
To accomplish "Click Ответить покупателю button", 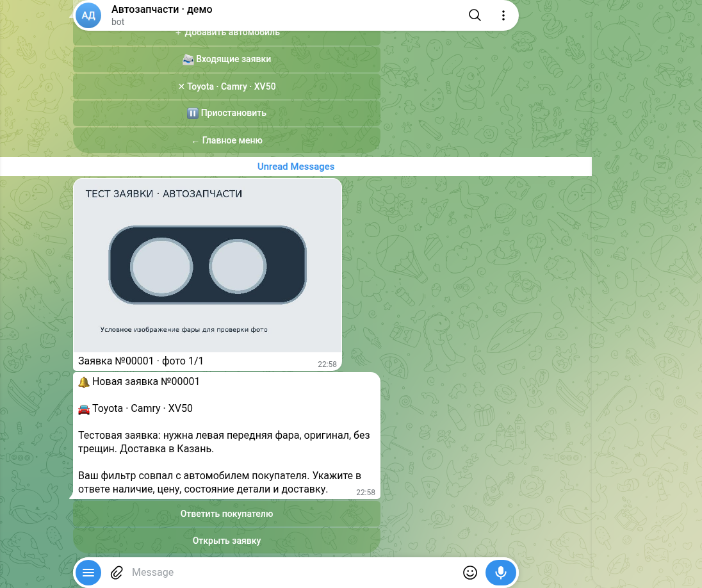I will point(227,514).
